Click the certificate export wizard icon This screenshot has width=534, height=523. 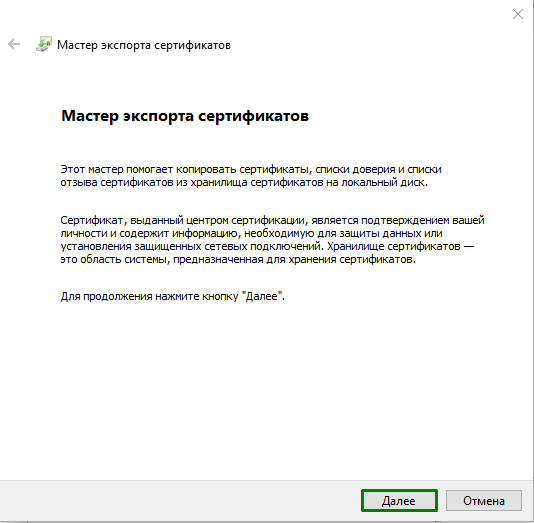tap(44, 44)
